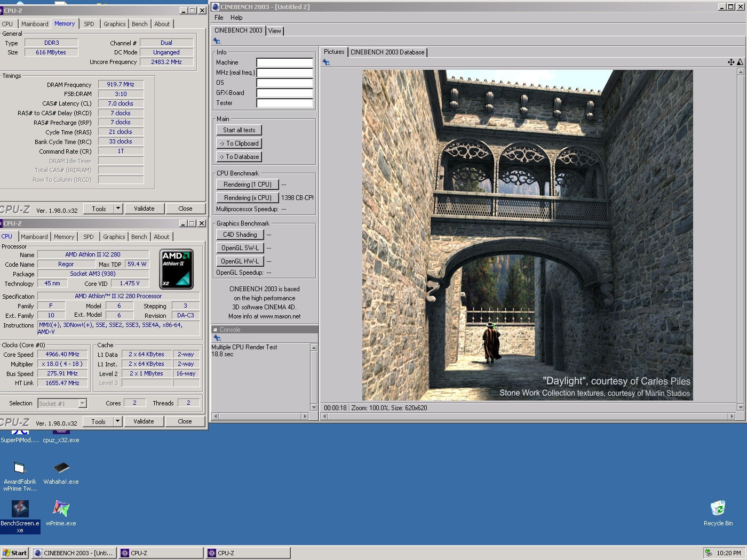
Task: Switch to CINEBENCH 2003 taskbar button
Action: point(74,553)
